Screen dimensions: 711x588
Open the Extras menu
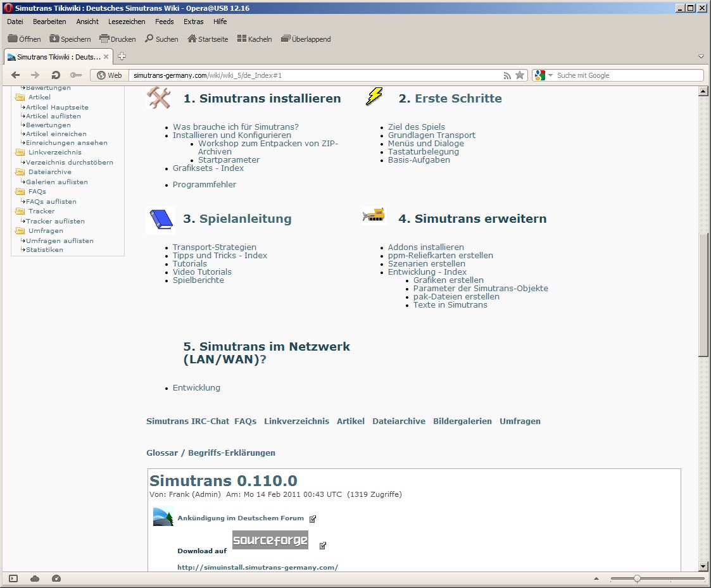point(193,22)
